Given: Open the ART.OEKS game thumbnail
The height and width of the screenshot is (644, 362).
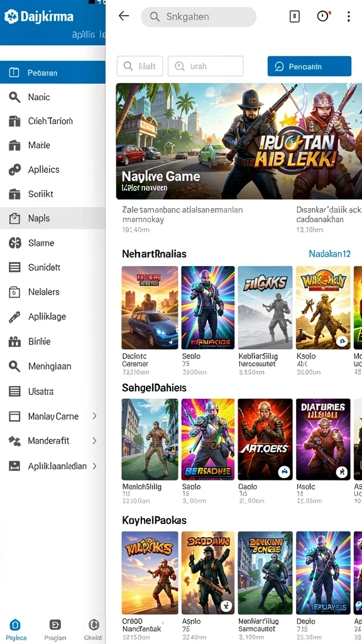Looking at the screenshot, I should click(265, 439).
